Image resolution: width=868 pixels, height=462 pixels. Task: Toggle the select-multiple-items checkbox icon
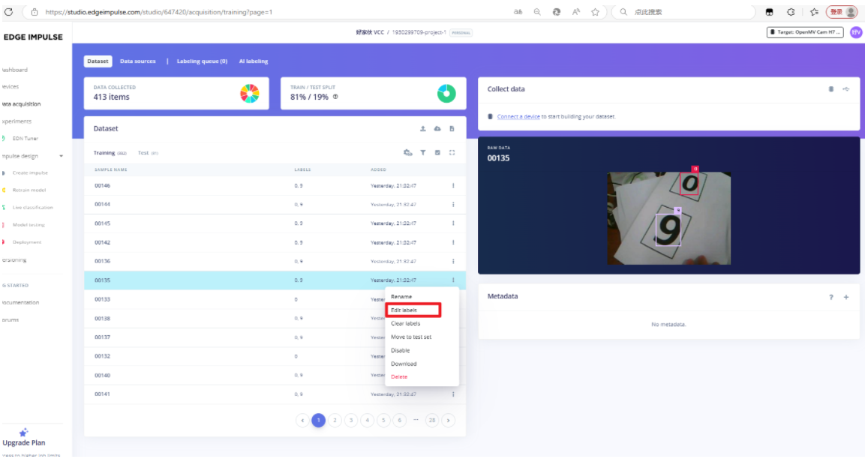(x=437, y=153)
